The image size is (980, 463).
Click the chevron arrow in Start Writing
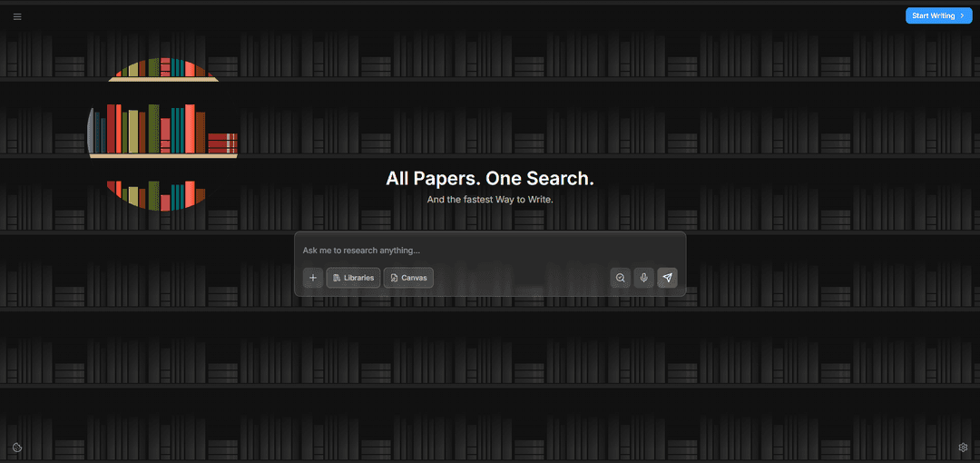962,15
